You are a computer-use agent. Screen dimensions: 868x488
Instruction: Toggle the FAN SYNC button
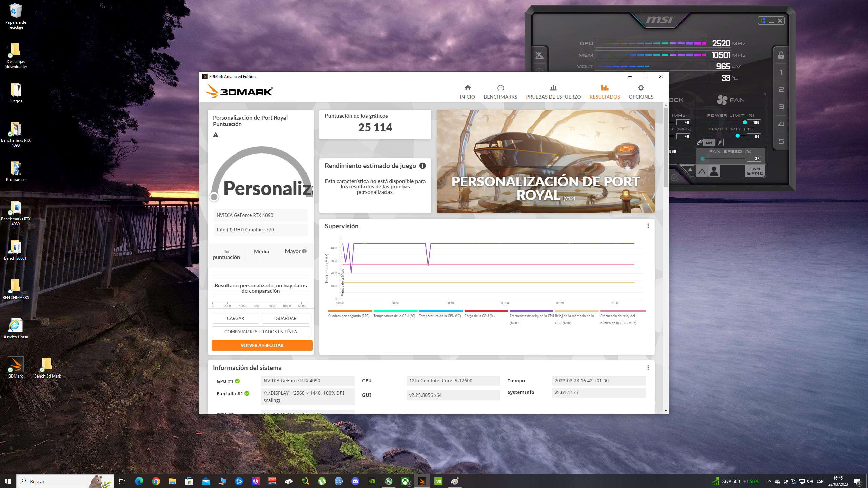point(755,171)
